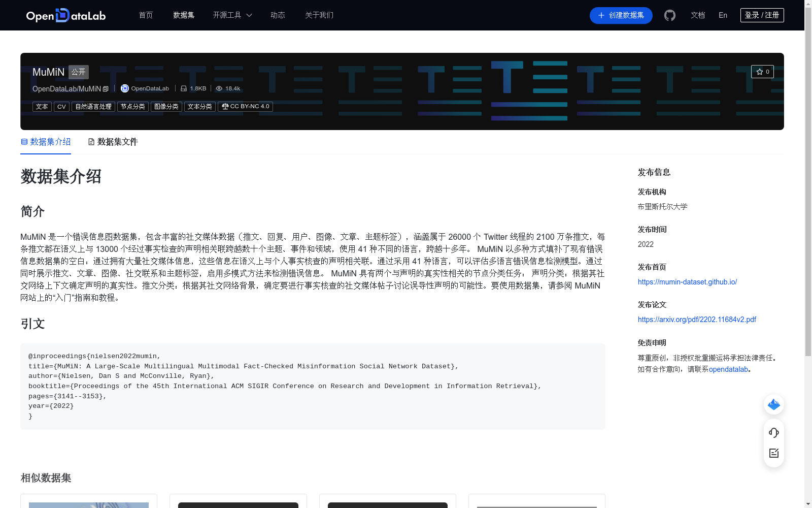Click the OpenDataLab organization avatar icon
Image resolution: width=812 pixels, height=508 pixels.
click(x=124, y=88)
